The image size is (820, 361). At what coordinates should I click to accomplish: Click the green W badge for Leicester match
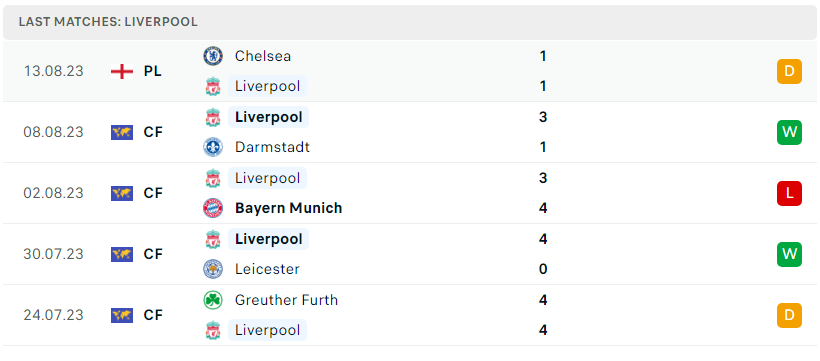tap(789, 254)
